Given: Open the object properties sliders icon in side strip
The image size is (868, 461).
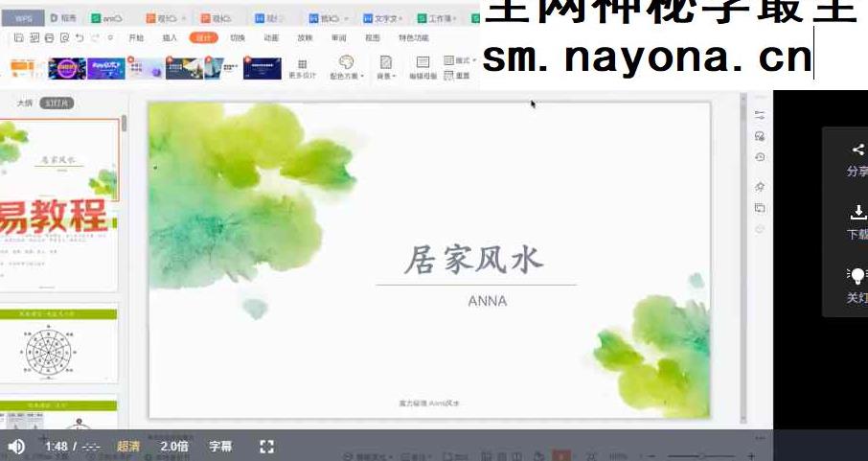Looking at the screenshot, I should pos(760,115).
